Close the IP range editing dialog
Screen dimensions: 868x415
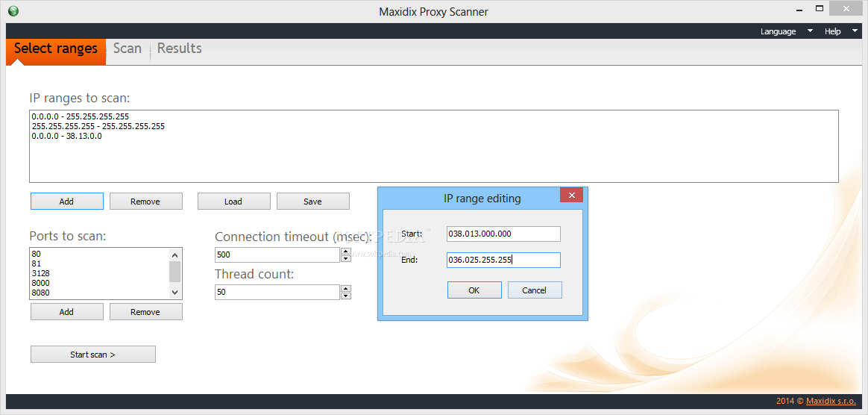pyautogui.click(x=572, y=195)
